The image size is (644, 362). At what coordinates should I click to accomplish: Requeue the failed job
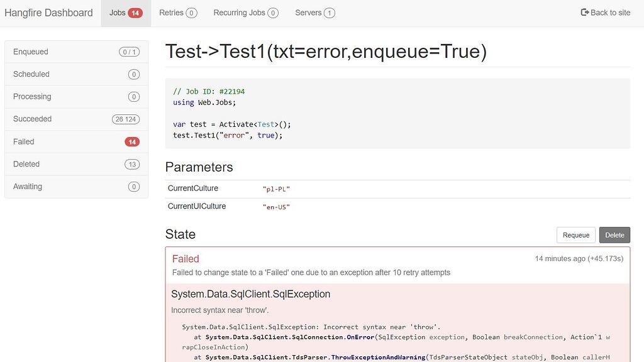(576, 235)
